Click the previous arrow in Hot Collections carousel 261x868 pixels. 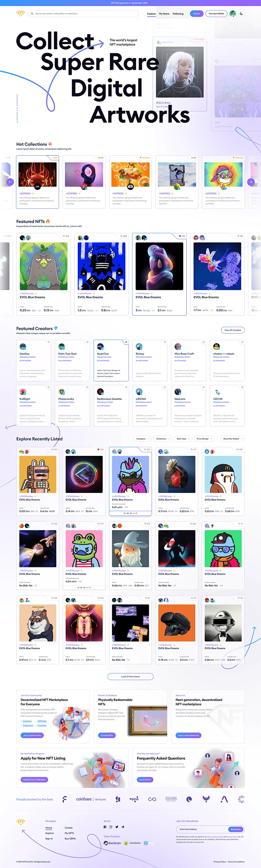pyautogui.click(x=10, y=182)
